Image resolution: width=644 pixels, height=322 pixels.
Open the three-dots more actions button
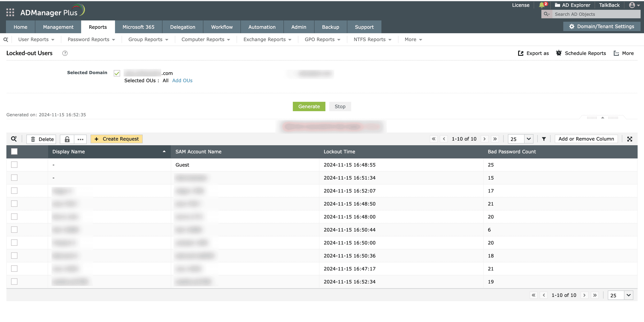(x=80, y=139)
